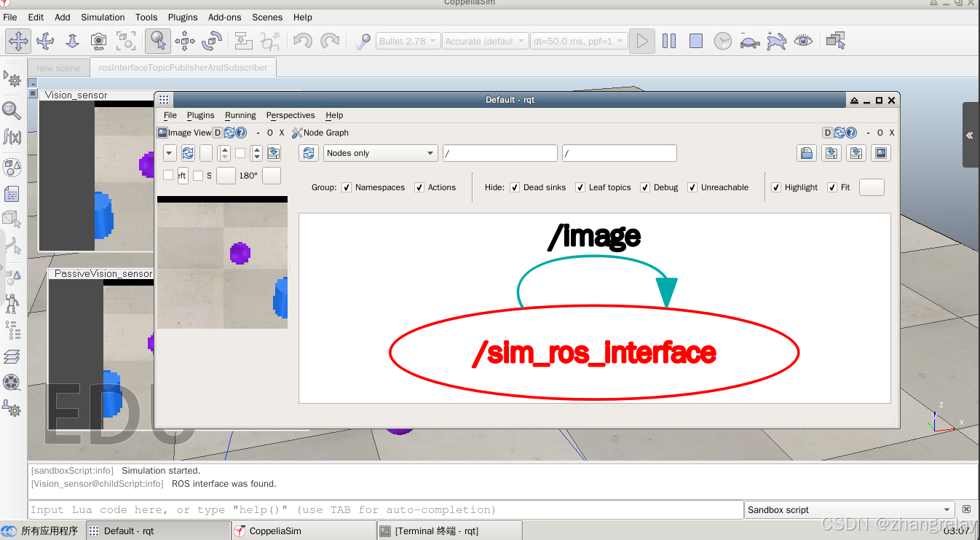980x540 pixels.
Task: Uncheck Hide Unreachable
Action: tap(692, 187)
